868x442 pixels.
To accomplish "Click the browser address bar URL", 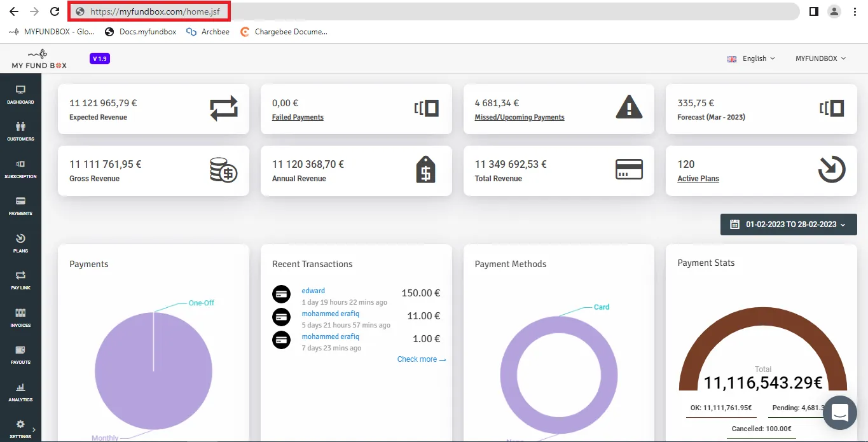I will tap(155, 11).
